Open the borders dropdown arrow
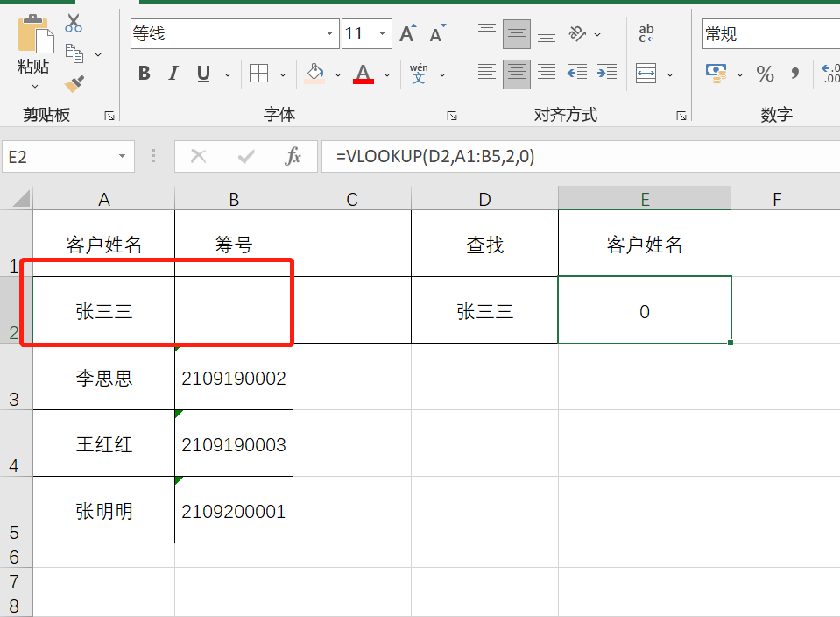This screenshot has width=840, height=617. coord(283,74)
